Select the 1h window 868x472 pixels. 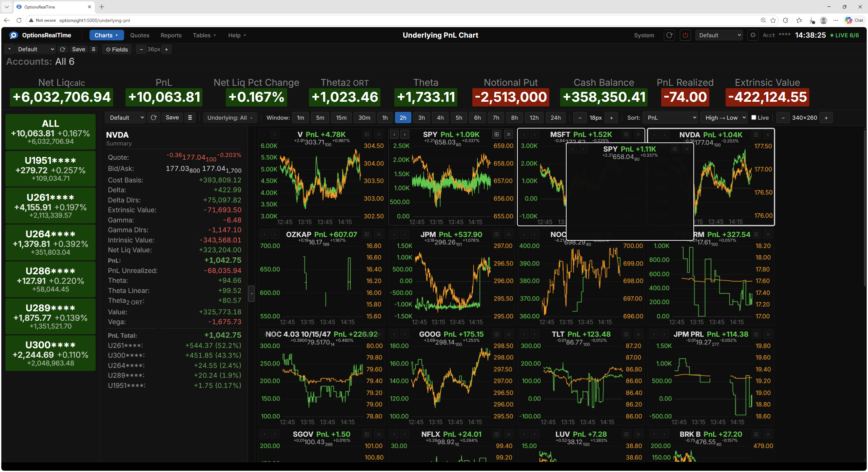[385, 118]
